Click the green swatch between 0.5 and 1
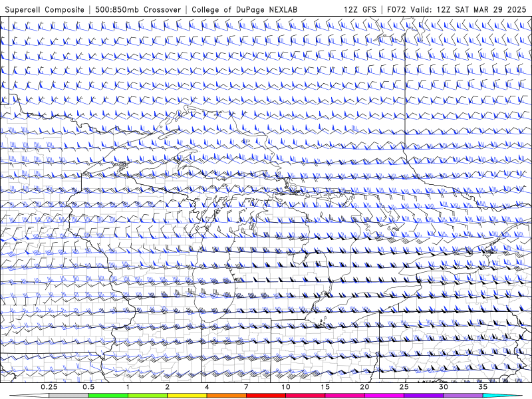This screenshot has width=532, height=399. click(x=108, y=396)
